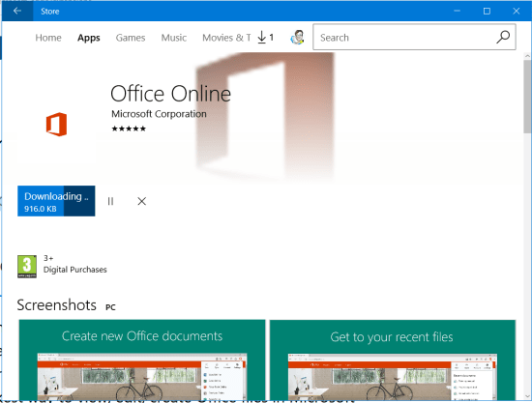532x403 pixels.
Task: Click the Office Online app logo
Action: [56, 125]
